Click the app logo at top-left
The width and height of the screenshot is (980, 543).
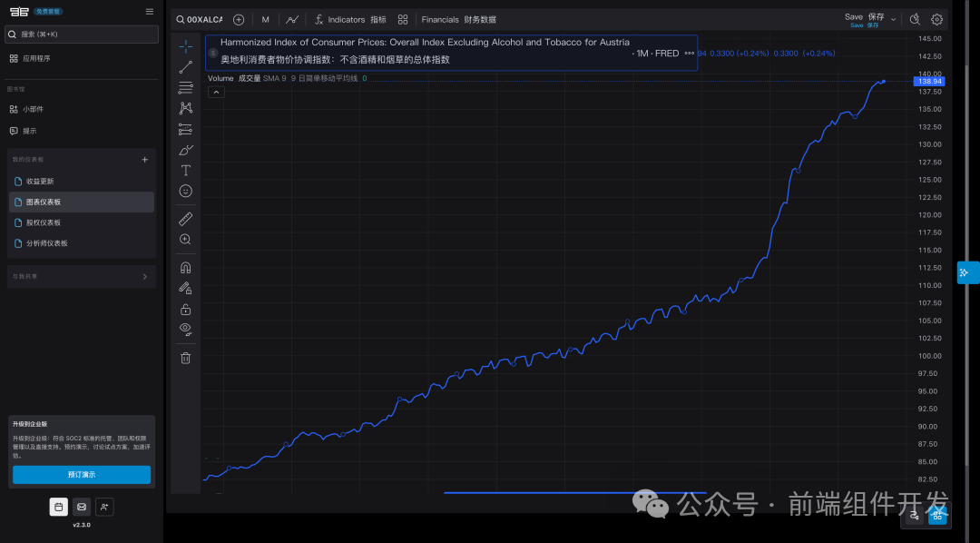click(19, 11)
